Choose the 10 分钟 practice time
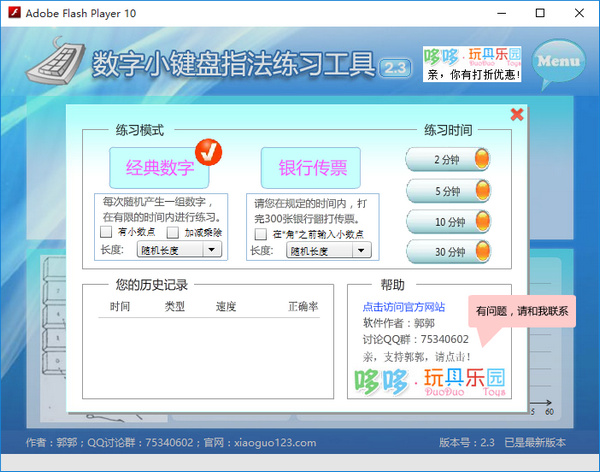This screenshot has height=472, width=600. (x=448, y=221)
